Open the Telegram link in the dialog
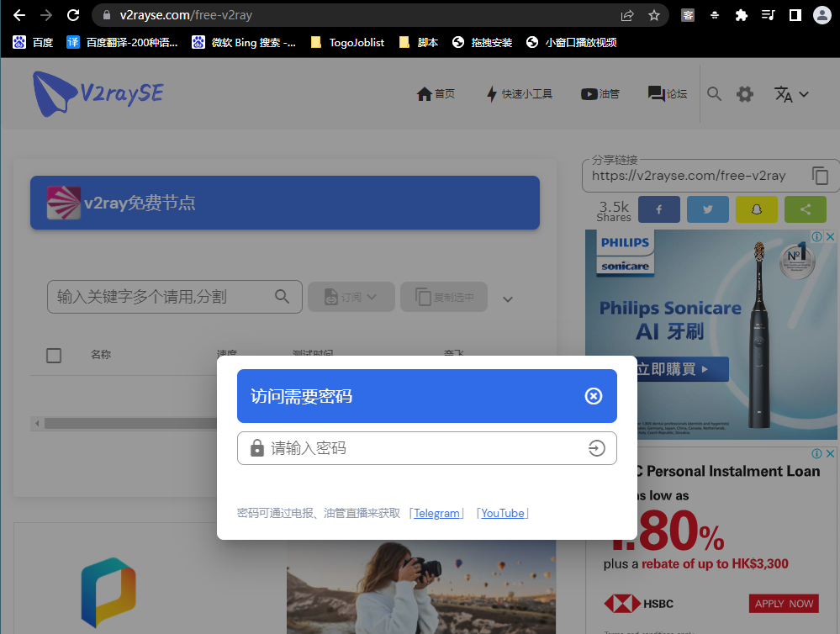The image size is (840, 634). click(x=436, y=513)
